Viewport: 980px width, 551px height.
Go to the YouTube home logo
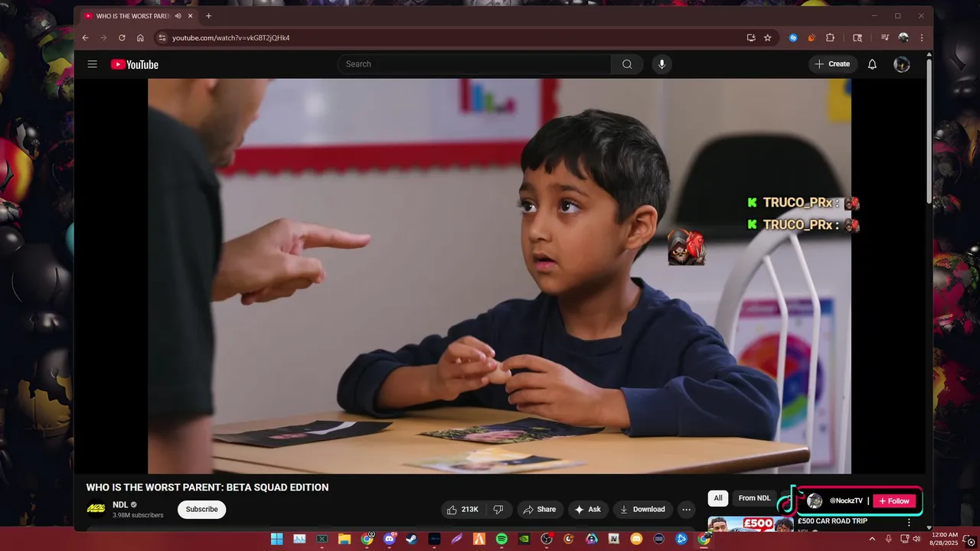tap(135, 64)
